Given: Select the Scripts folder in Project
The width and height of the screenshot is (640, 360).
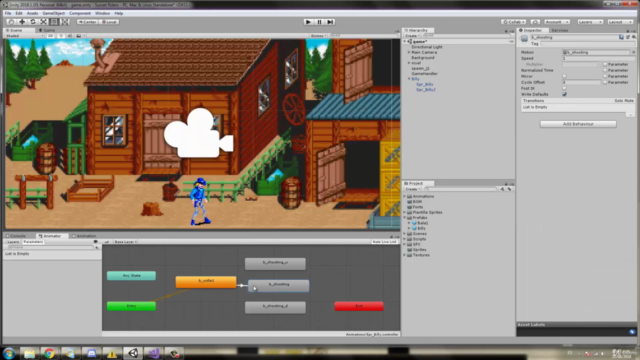Looking at the screenshot, I should point(419,239).
